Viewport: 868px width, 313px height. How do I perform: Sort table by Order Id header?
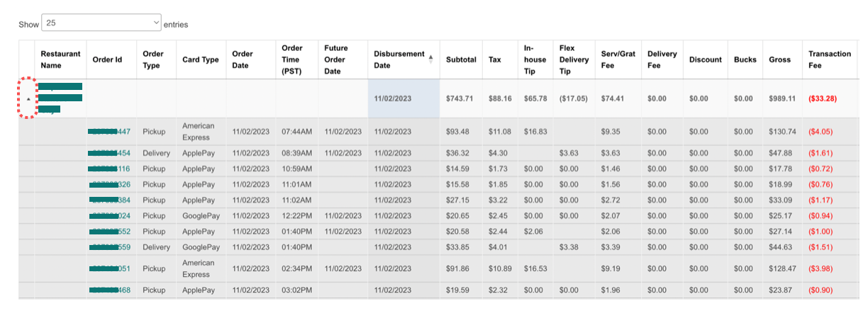pyautogui.click(x=107, y=59)
